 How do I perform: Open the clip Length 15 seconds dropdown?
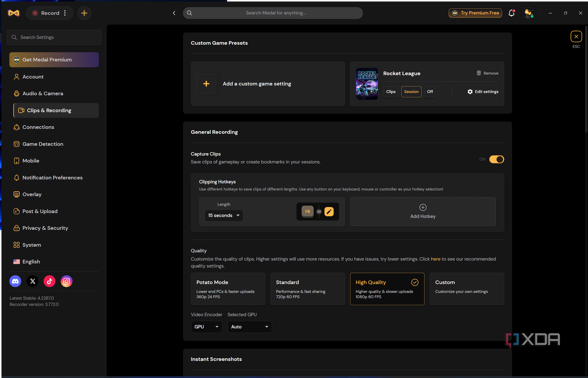(224, 215)
